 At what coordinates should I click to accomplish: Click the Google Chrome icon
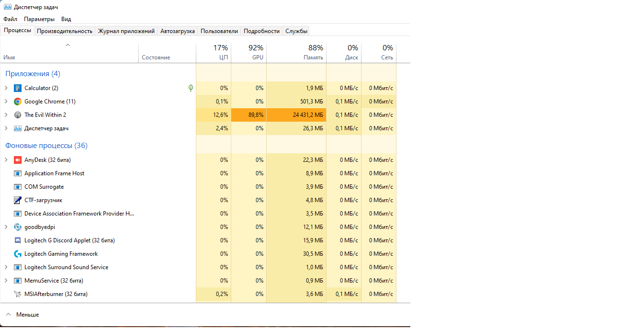point(18,102)
